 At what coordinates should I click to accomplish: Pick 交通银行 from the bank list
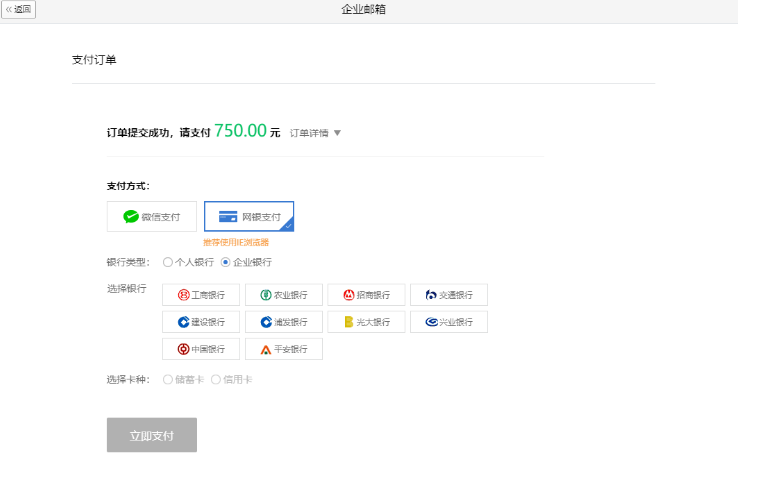coord(449,295)
